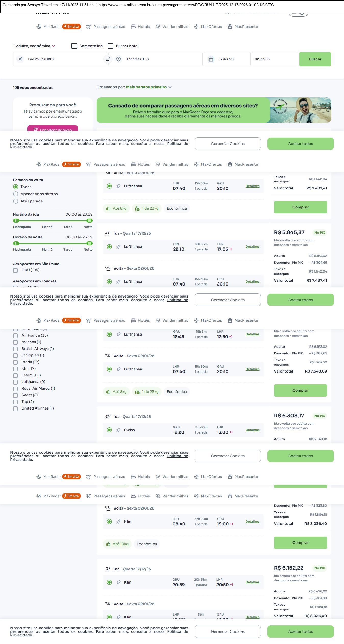Image resolution: width=344 pixels, height=644 pixels.
Task: Click the swap origin and destination arrows icon
Action: (108, 59)
